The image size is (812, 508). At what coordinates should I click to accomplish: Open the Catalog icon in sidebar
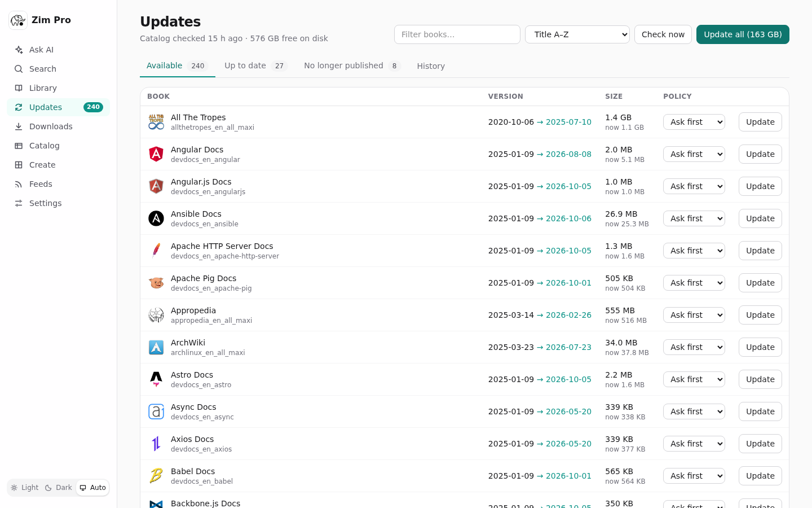(19, 146)
